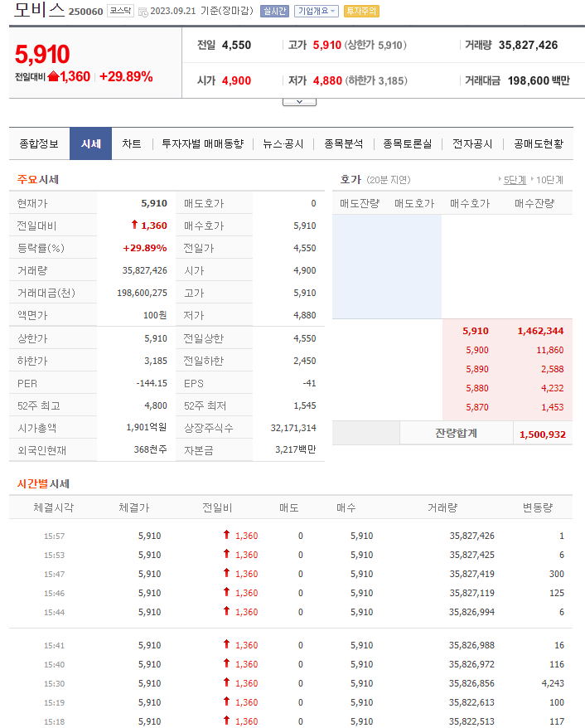
Task: Click the bid price 5,890 in the order book
Action: coord(477,370)
